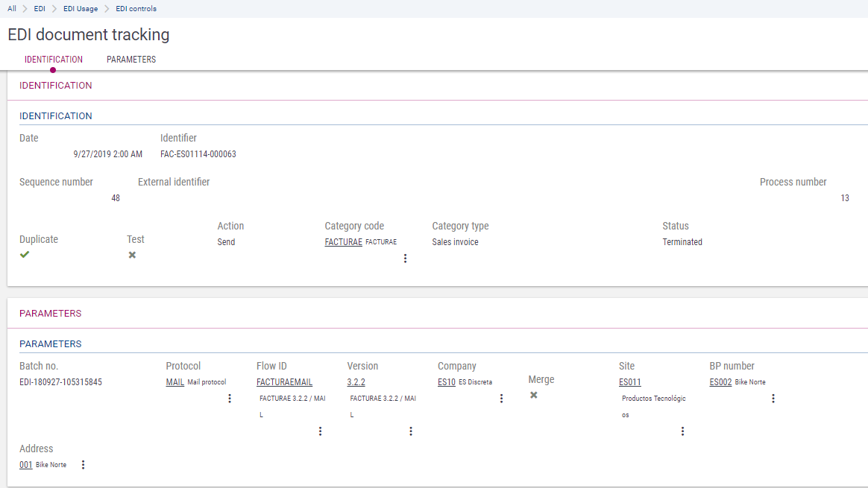The height and width of the screenshot is (488, 868).
Task: Go to EDI Usage in the breadcrumb
Action: (81, 9)
